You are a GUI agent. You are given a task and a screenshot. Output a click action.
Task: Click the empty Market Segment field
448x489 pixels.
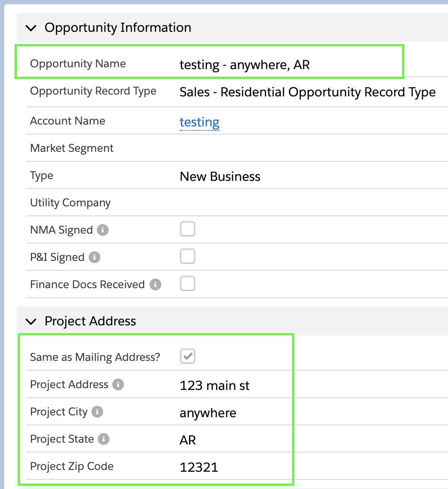pos(273,148)
